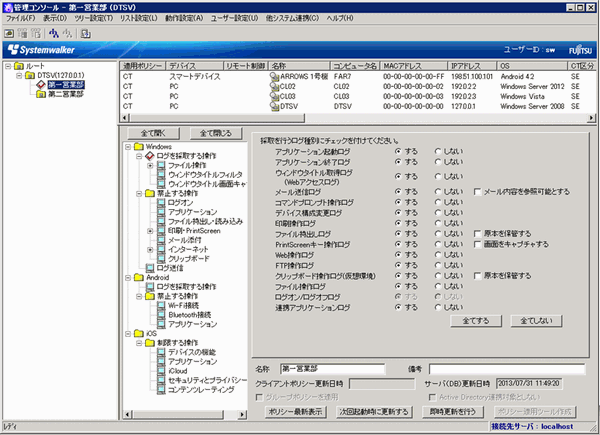Select the 第一営業部 node icon in the left tree
The height and width of the screenshot is (435, 600).
[x=41, y=85]
